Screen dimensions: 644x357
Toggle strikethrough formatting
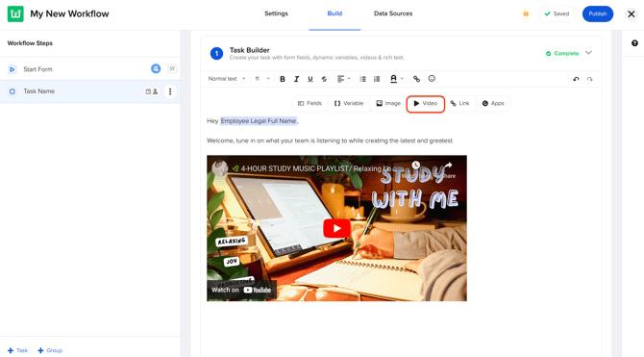[x=324, y=79]
